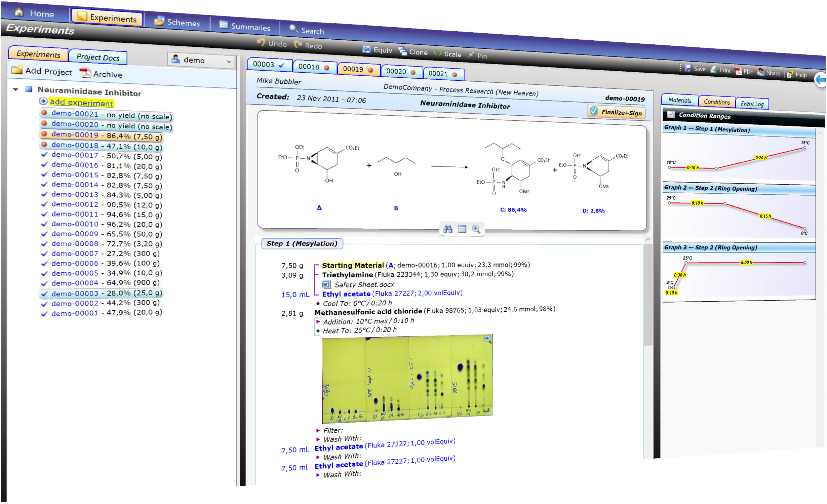Click the Finalize+Sign button
827x504 pixels.
(x=617, y=112)
